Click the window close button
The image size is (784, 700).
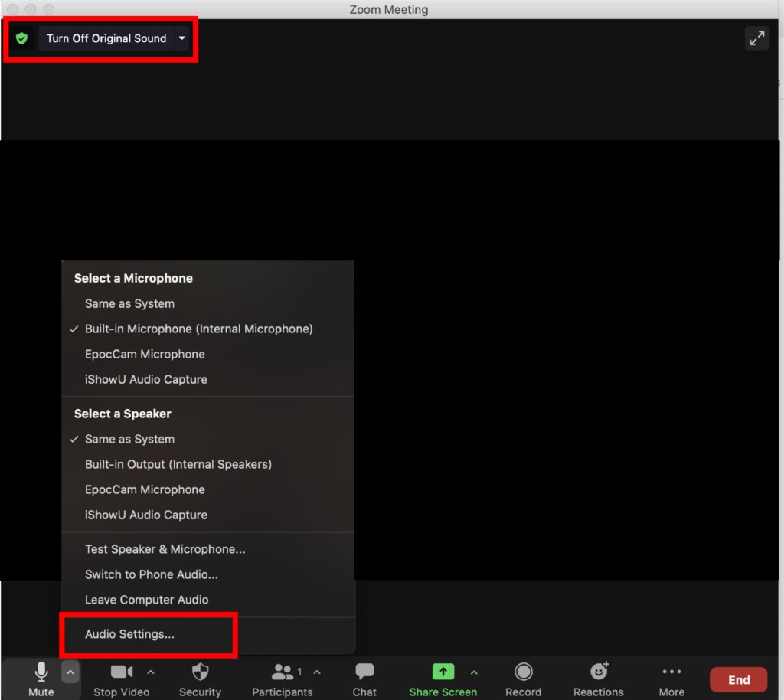pos(12,9)
